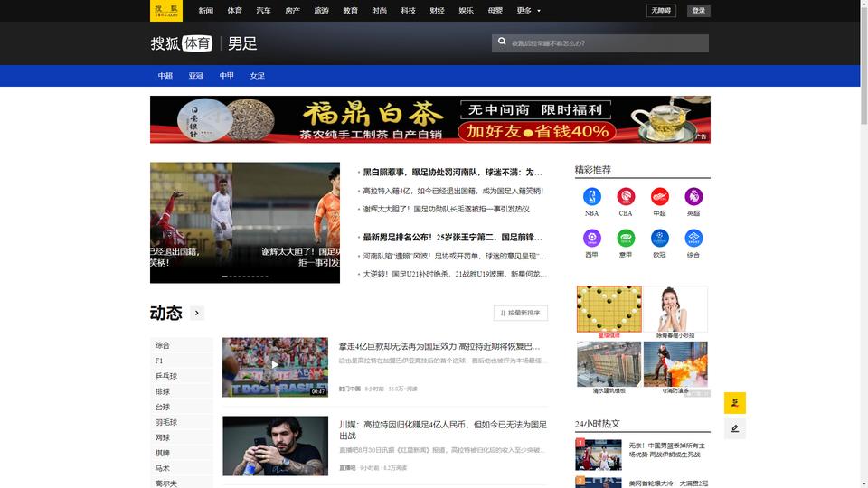This screenshot has width=868, height=488.
Task: Switch to 中甲 tab in blue bar
Action: (226, 76)
